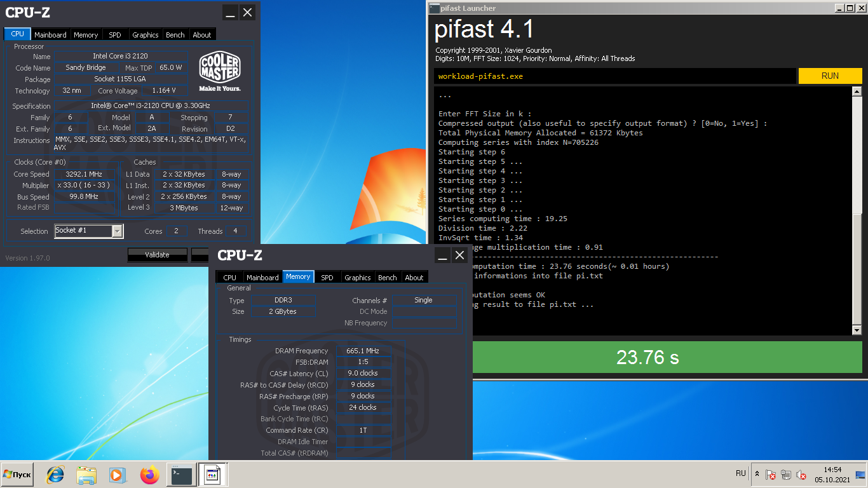Click the Bus Speed value 99.8 MHz
Image resolution: width=868 pixels, height=488 pixels.
pyautogui.click(x=84, y=197)
